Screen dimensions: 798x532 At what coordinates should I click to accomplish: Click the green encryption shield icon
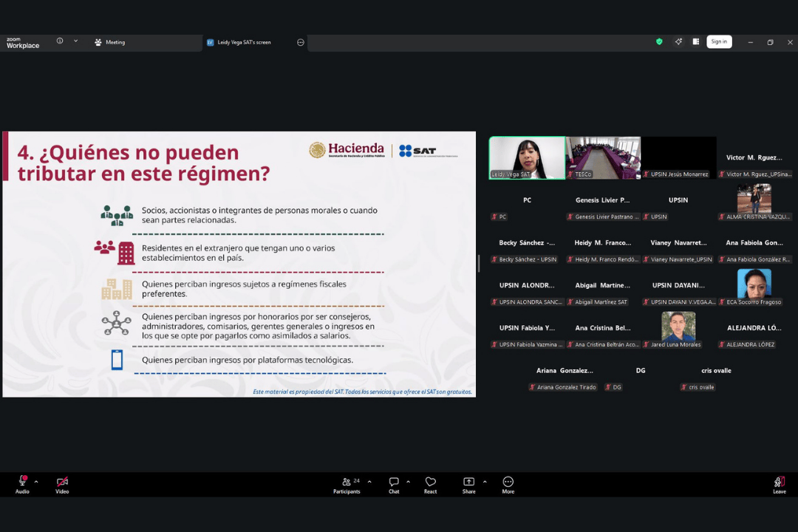coord(659,42)
